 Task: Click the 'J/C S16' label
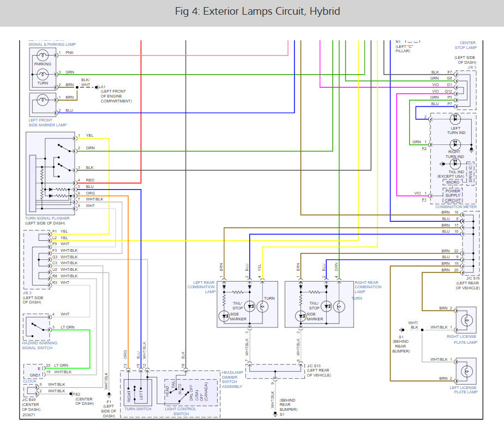tap(473, 278)
